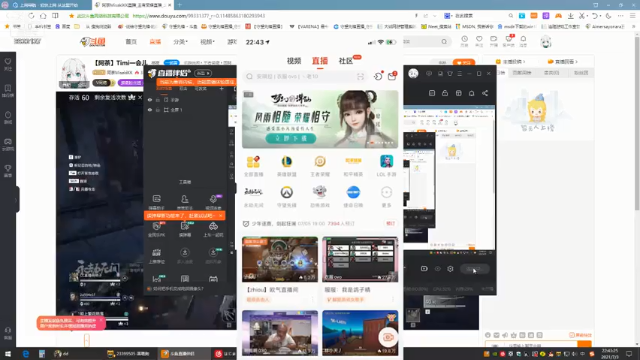
Task: Expand the 分类 dropdown in Douyu navigation
Action: (x=180, y=42)
